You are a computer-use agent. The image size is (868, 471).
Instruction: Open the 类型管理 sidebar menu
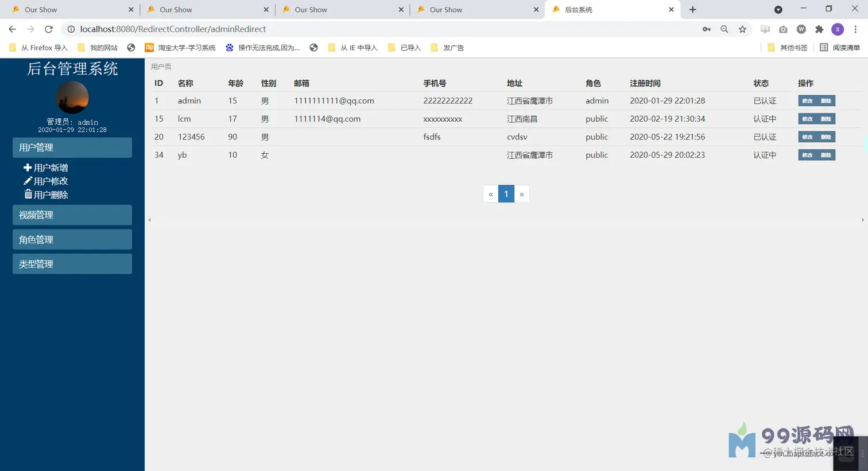tap(72, 264)
